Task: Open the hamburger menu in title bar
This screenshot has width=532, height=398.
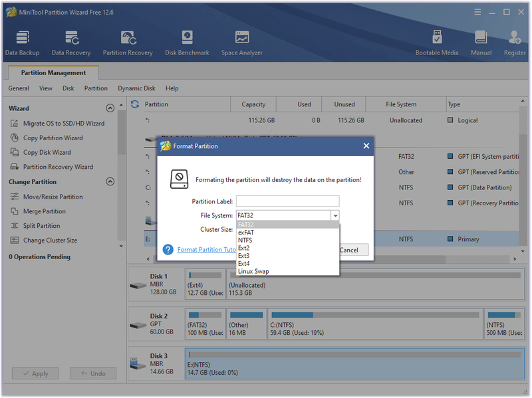Action: pos(477,12)
